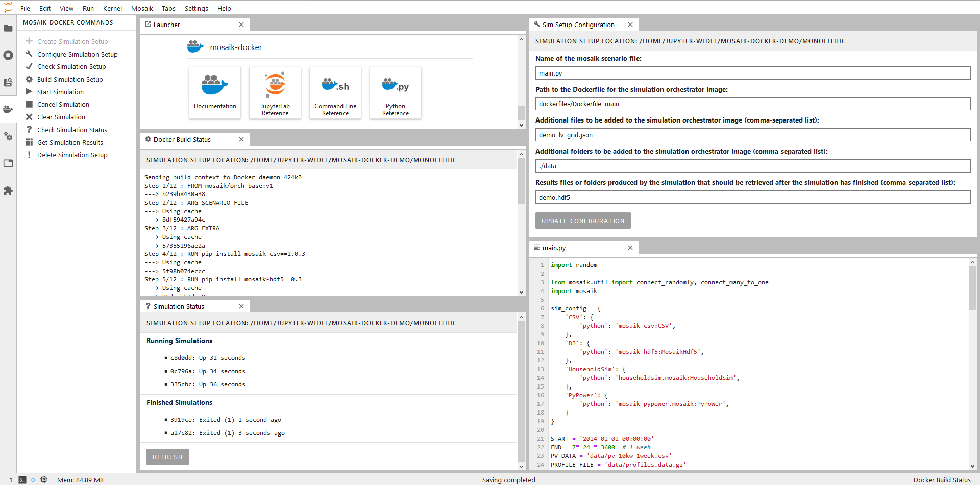Image resolution: width=980 pixels, height=485 pixels.
Task: Click Start Simulation command
Action: [60, 92]
